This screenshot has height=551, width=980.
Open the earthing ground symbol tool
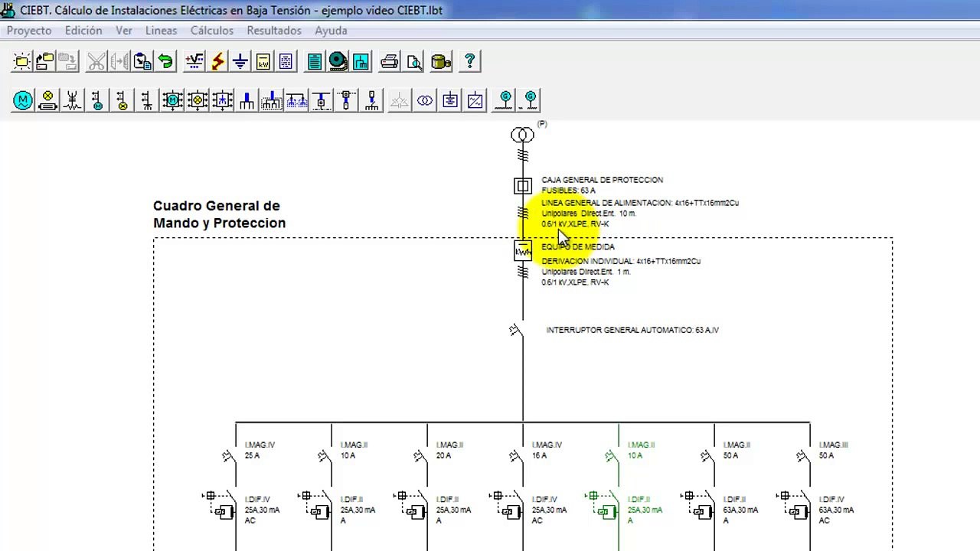tap(240, 61)
